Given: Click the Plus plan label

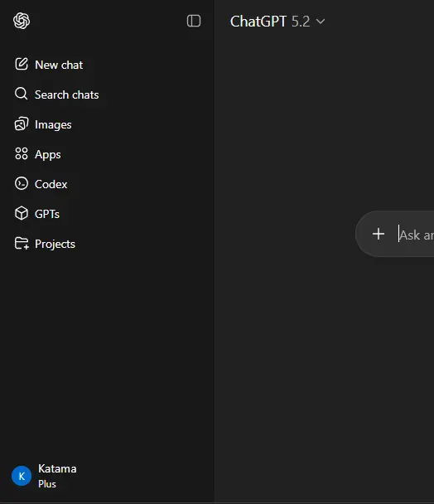Looking at the screenshot, I should pyautogui.click(x=47, y=484).
